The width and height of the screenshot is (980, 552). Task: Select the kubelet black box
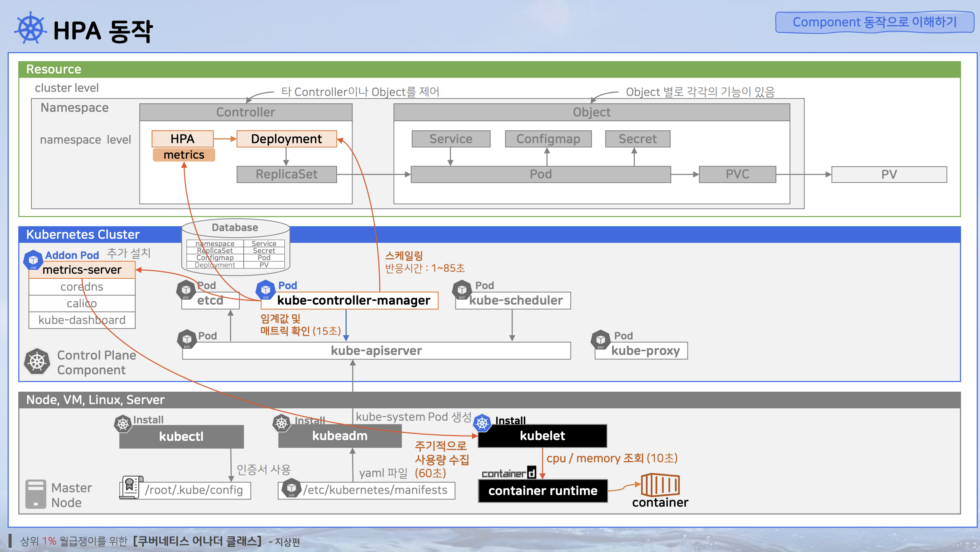coord(542,436)
